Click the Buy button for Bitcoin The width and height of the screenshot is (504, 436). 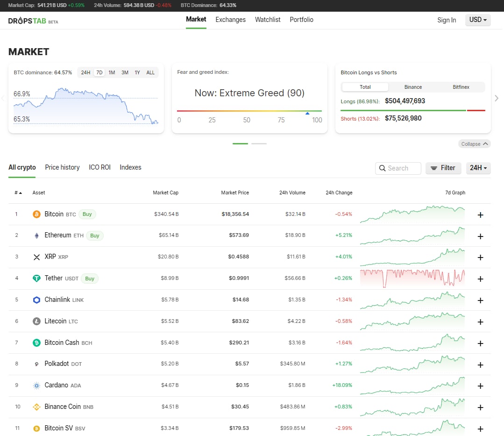click(87, 214)
